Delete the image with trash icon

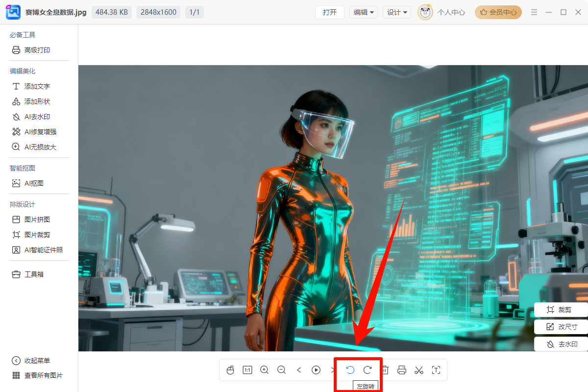coord(385,370)
